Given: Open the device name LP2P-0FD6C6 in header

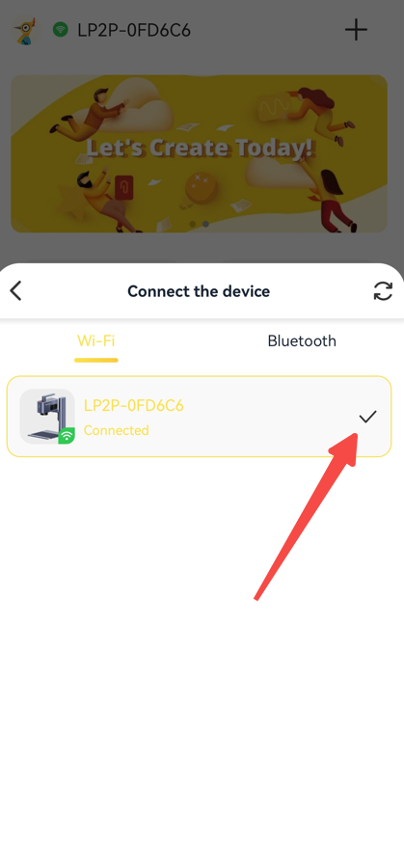Looking at the screenshot, I should [134, 30].
